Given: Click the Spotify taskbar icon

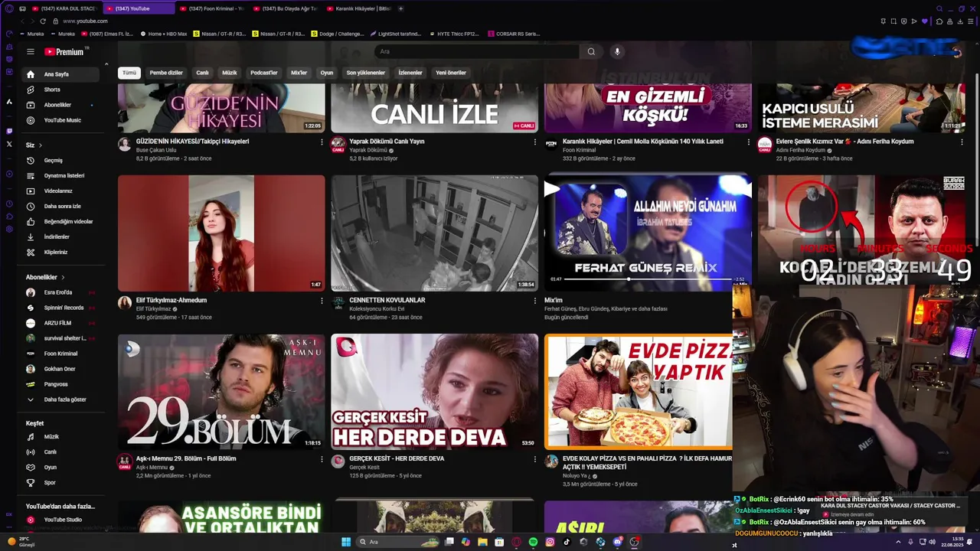Looking at the screenshot, I should click(x=533, y=542).
